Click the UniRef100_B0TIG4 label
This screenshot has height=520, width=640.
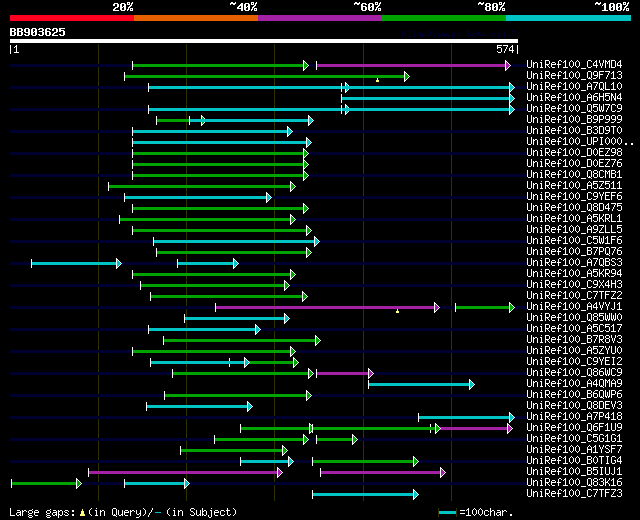pyautogui.click(x=574, y=461)
